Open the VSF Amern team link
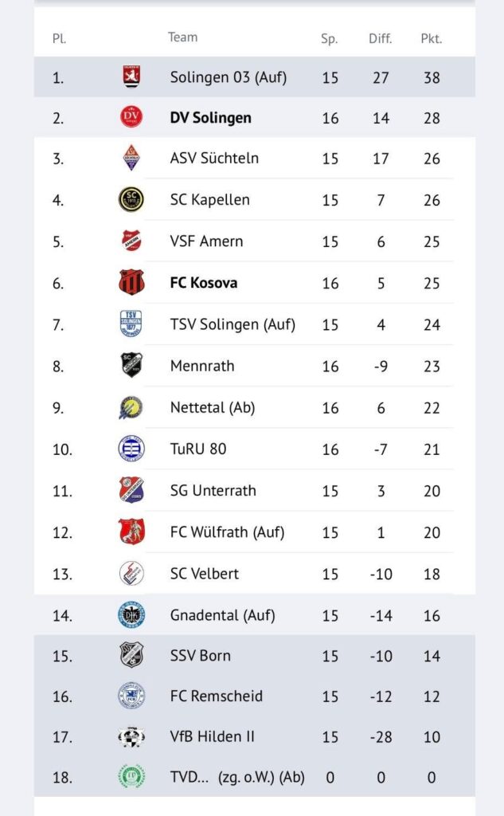The width and height of the screenshot is (504, 816). [x=206, y=241]
